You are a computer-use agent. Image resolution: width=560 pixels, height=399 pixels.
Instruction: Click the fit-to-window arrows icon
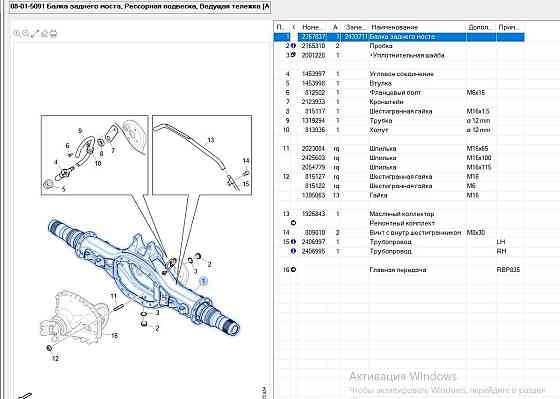(x=35, y=34)
